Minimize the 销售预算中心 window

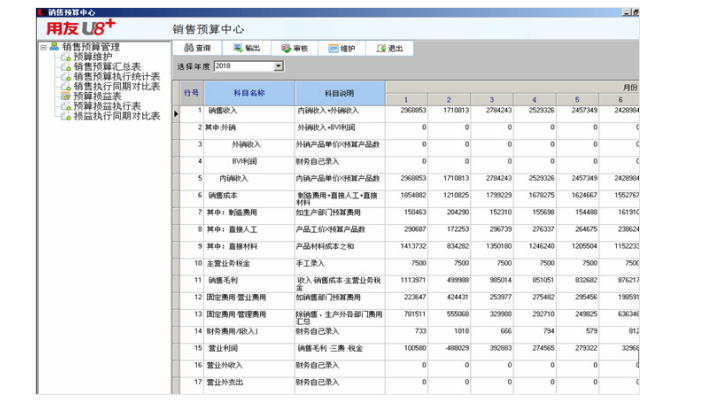627,13
